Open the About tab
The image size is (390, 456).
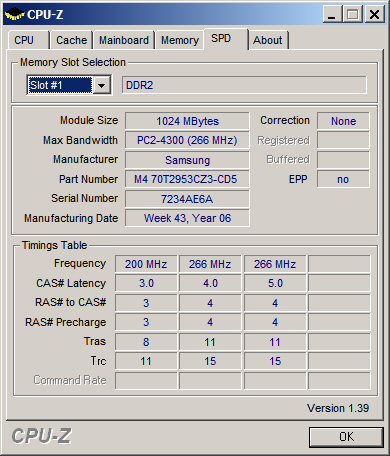click(x=268, y=40)
